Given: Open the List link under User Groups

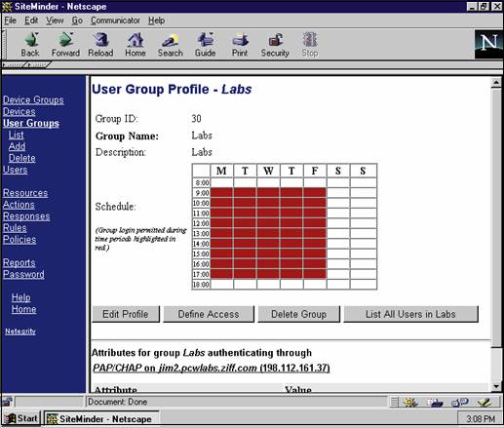Looking at the screenshot, I should pyautogui.click(x=16, y=135).
